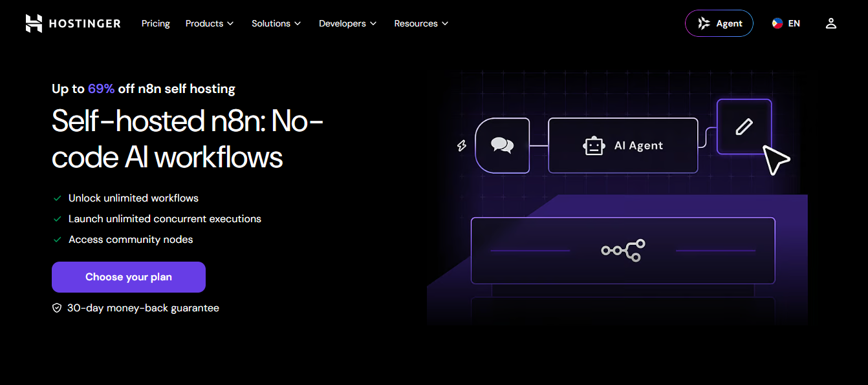Click the HOSTINGER wordmark text
This screenshot has height=385, width=868.
[x=85, y=24]
